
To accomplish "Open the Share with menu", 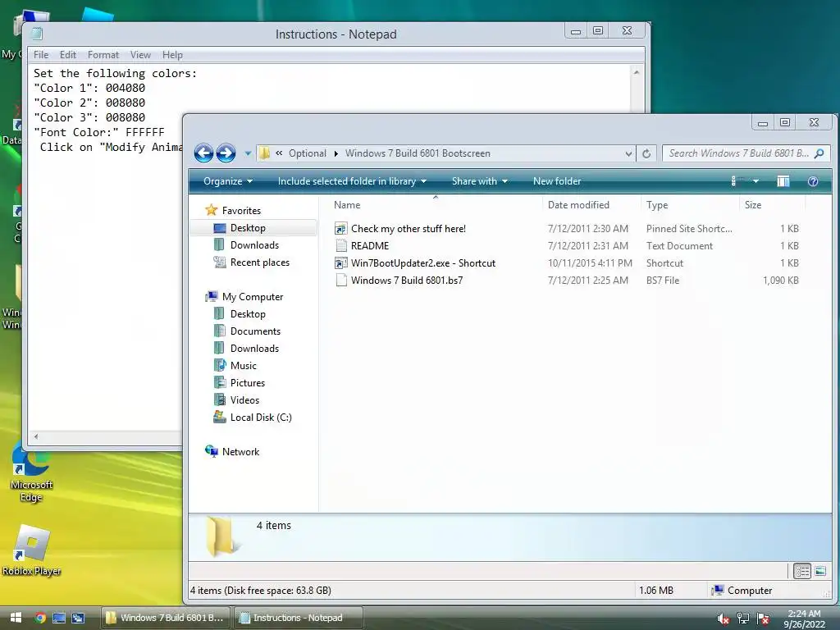I will coord(479,181).
